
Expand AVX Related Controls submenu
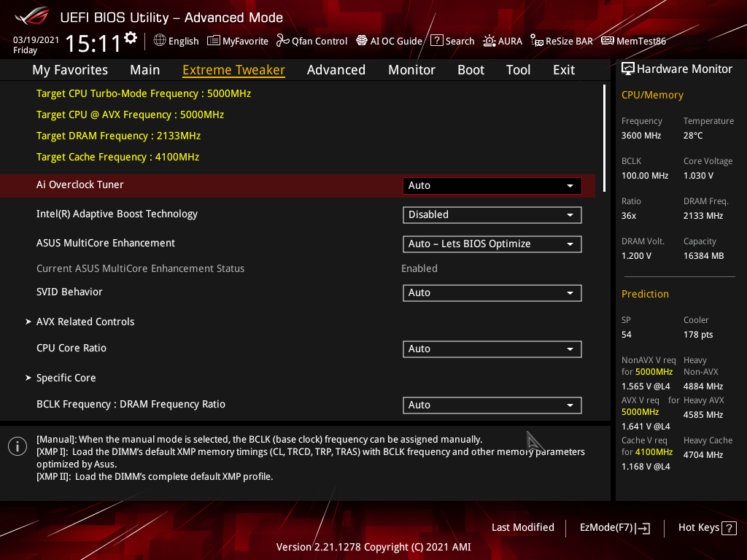80,322
